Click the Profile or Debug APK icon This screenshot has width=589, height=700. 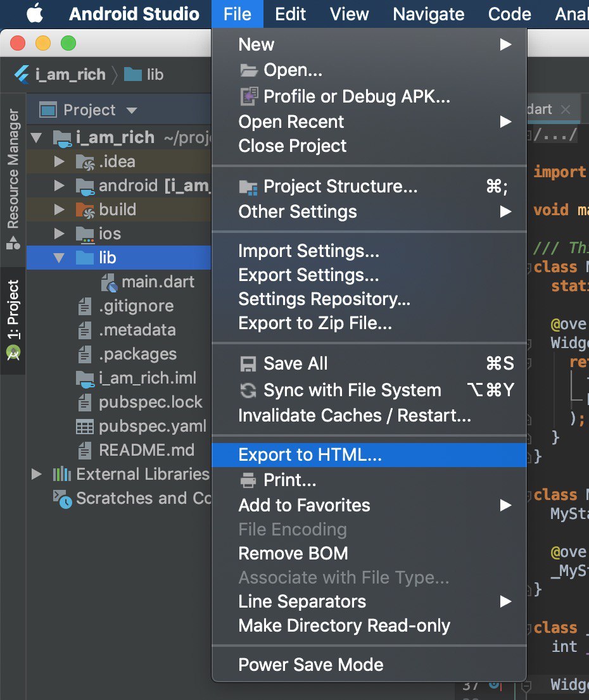tap(249, 96)
